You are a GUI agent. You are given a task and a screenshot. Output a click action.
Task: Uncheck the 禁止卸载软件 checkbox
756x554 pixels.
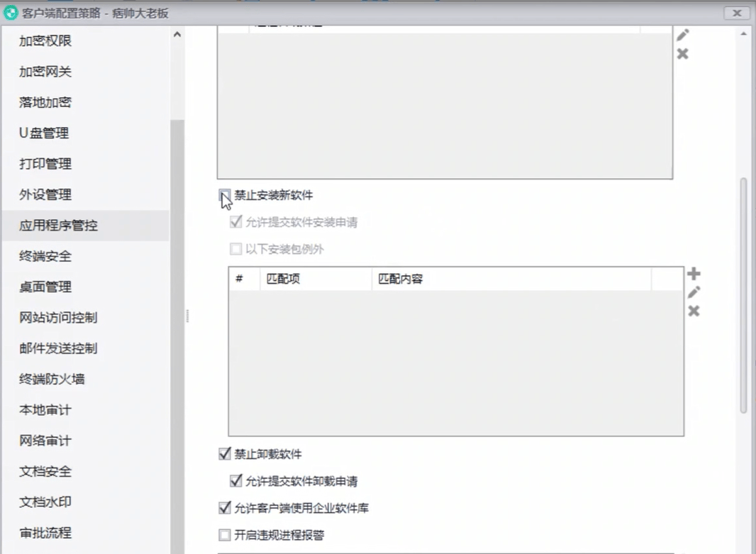click(x=225, y=454)
